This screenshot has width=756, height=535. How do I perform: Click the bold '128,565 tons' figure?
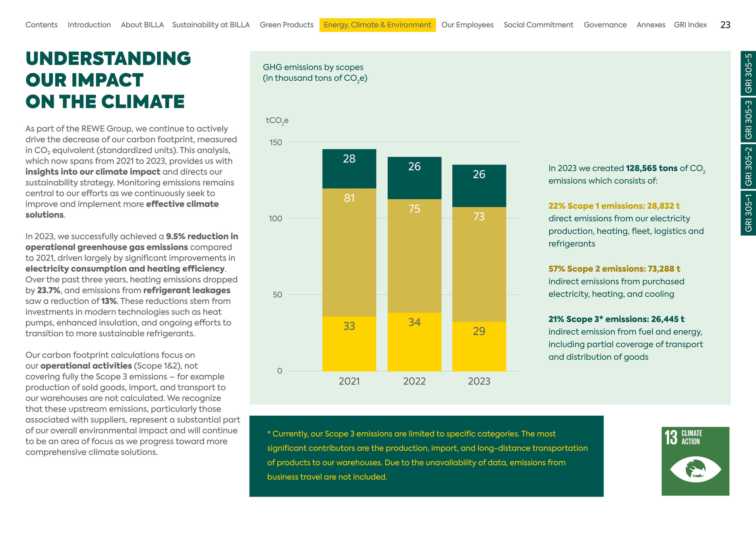point(652,168)
